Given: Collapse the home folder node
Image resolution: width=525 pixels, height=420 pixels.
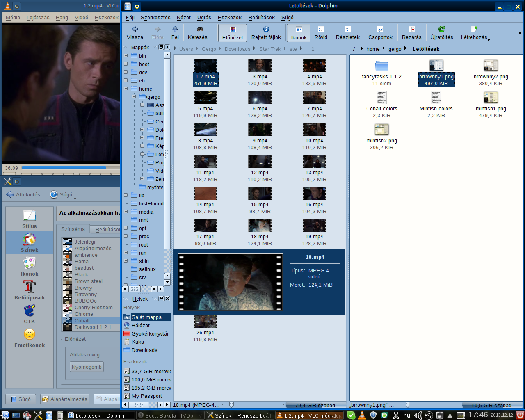Looking at the screenshot, I should [126, 89].
